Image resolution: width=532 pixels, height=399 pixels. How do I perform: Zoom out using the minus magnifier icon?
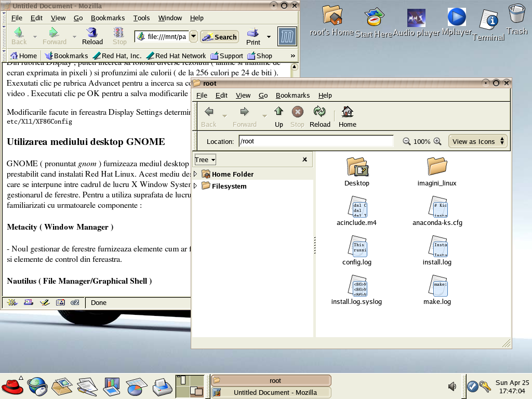point(406,141)
